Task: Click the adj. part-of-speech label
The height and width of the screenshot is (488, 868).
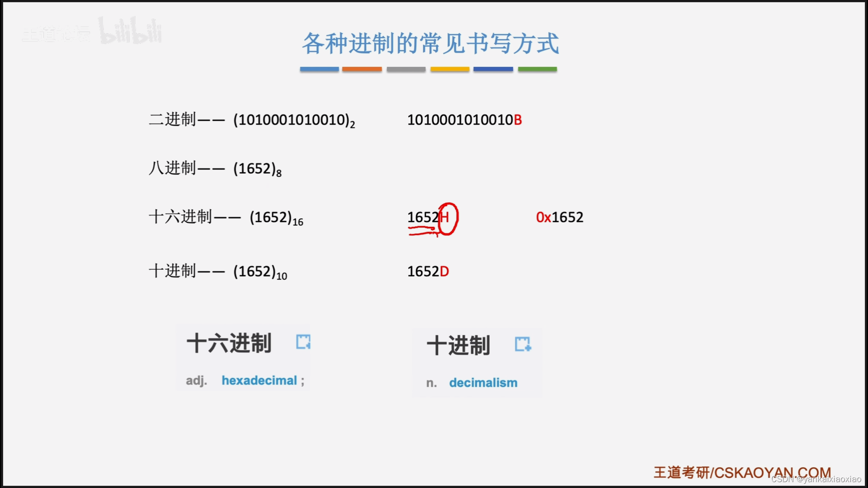Action: (197, 381)
